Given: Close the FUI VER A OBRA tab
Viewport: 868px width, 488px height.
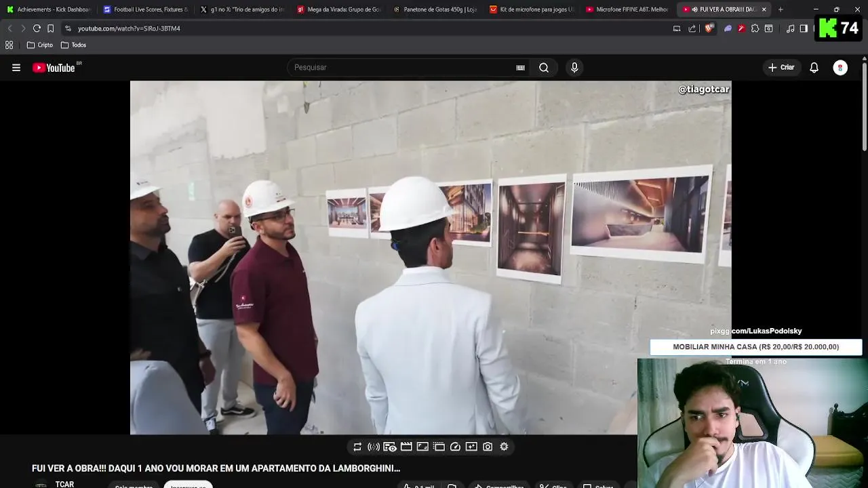Looking at the screenshot, I should pyautogui.click(x=764, y=9).
